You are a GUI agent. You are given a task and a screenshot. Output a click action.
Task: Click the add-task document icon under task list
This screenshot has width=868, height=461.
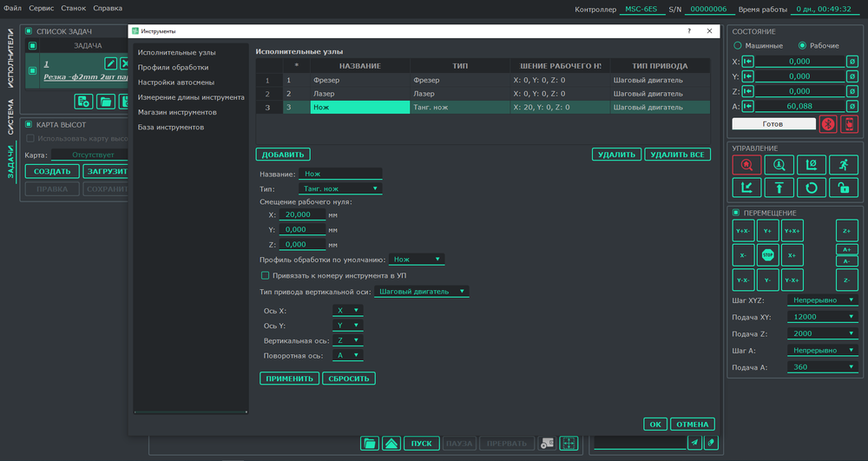[x=83, y=102]
